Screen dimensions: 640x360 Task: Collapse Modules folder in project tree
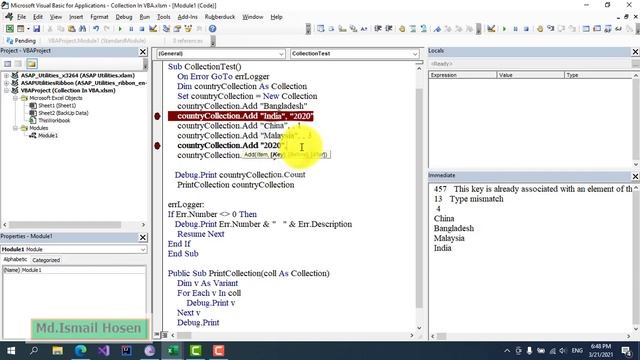pyautogui.click(x=15, y=128)
